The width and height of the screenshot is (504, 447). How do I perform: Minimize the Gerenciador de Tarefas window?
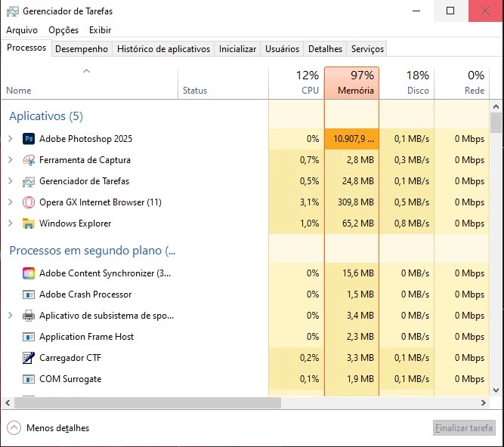[416, 11]
